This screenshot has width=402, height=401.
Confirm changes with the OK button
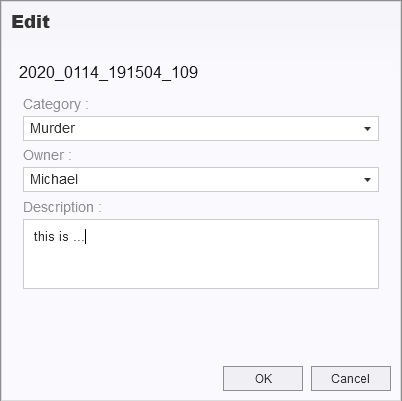263,378
